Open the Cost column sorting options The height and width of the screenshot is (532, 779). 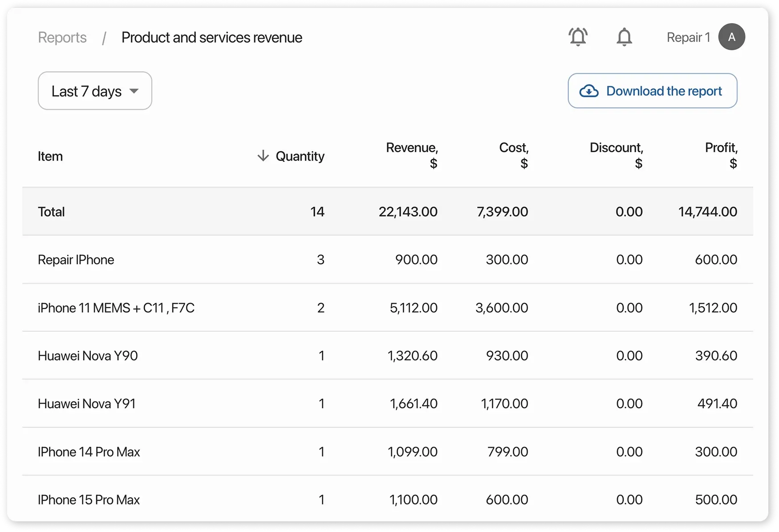(513, 155)
